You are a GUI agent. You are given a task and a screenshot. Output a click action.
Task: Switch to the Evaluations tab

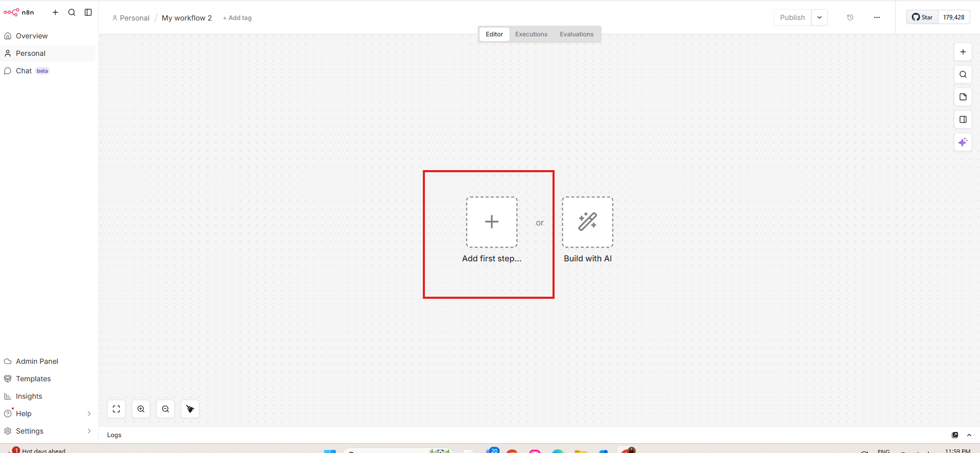(x=576, y=34)
